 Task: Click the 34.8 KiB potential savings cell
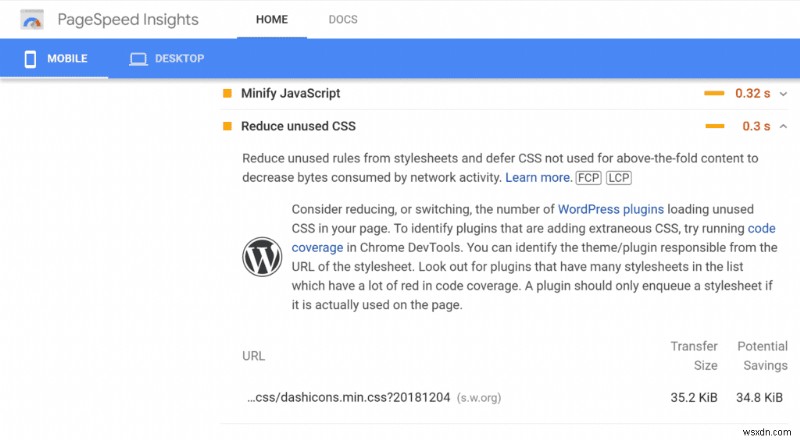[759, 397]
